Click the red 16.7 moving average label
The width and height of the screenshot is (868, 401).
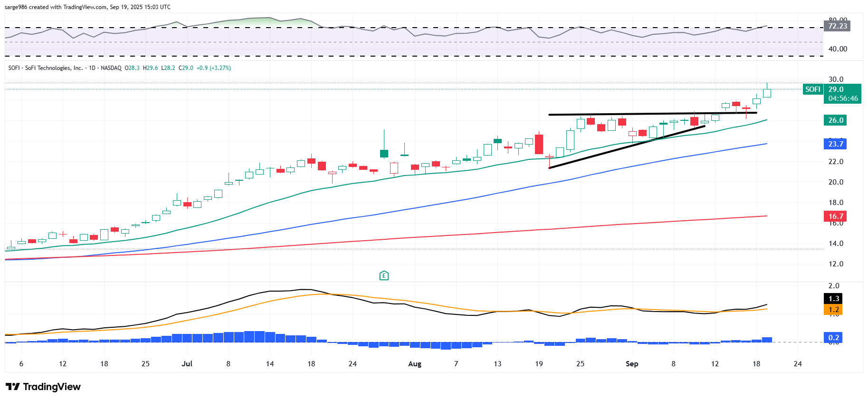[835, 216]
